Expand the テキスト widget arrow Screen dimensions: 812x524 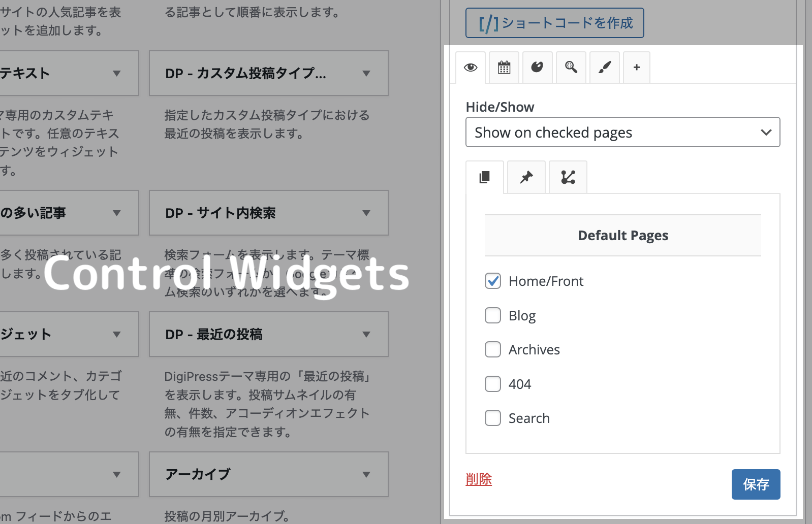coord(117,73)
